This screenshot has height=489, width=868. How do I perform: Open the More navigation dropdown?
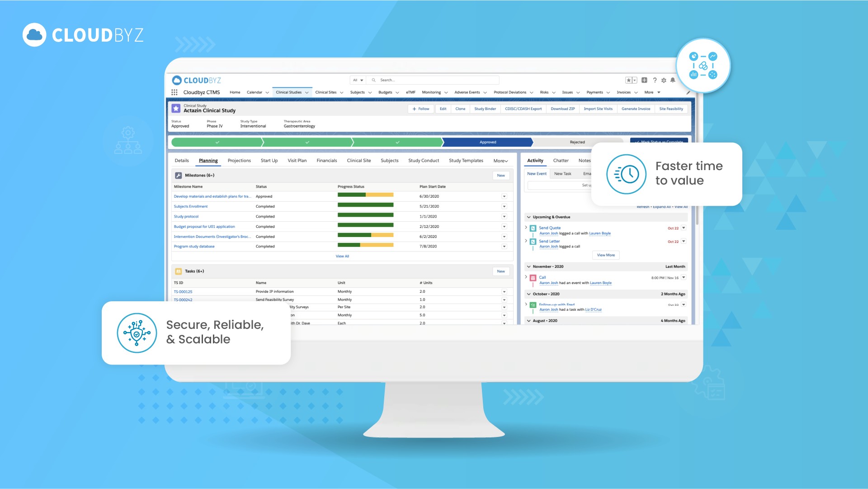[652, 92]
